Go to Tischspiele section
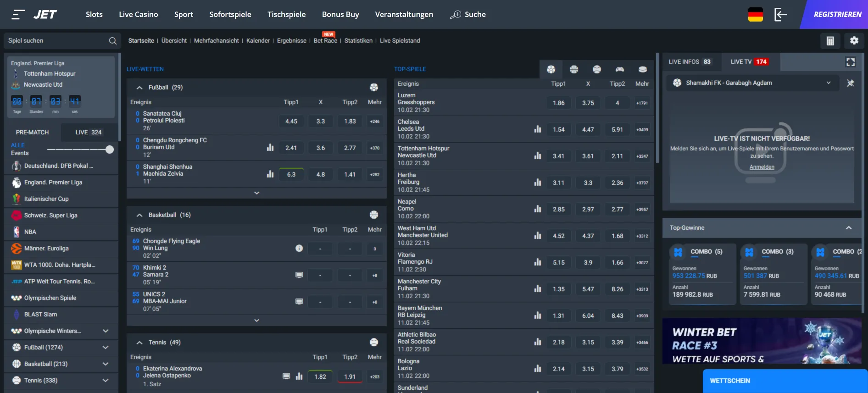 point(287,15)
